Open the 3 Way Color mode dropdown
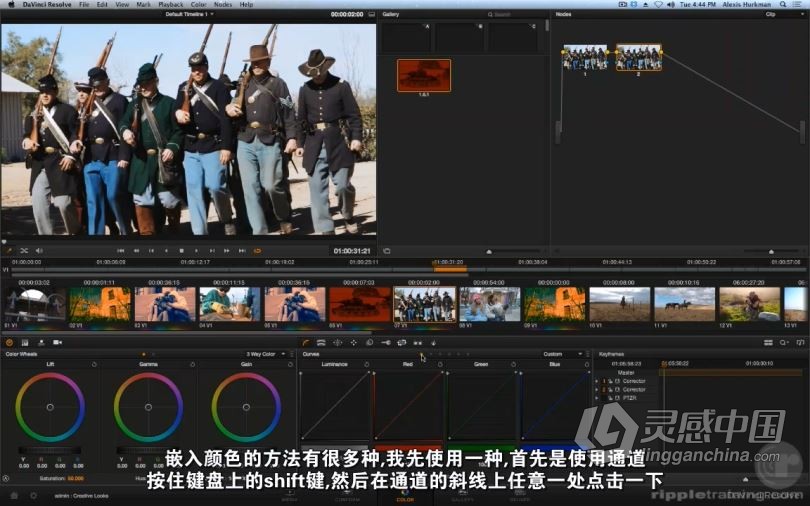 [266, 354]
